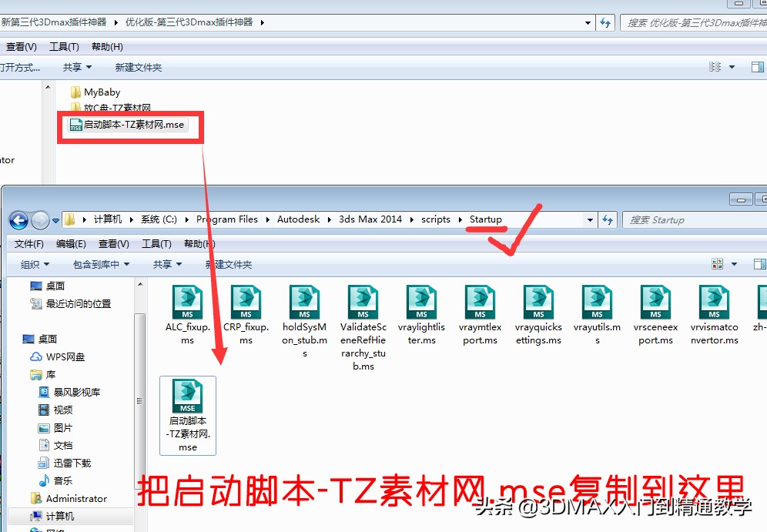767x532 pixels.
Task: Click the change view icon in Startup window
Action: click(x=717, y=264)
